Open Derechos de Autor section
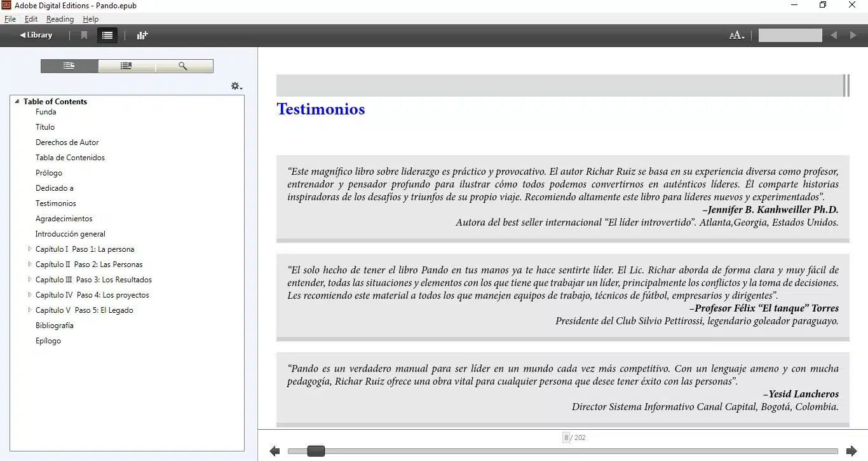This screenshot has width=868, height=461. pyautogui.click(x=67, y=142)
